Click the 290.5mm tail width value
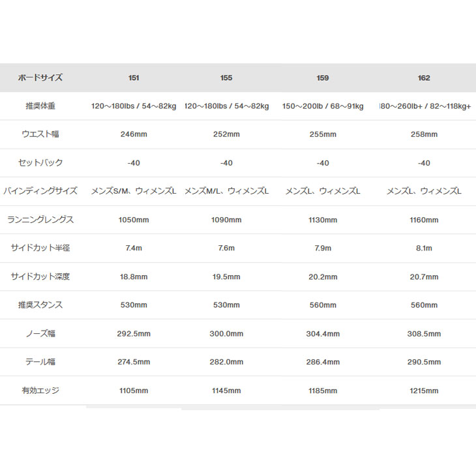Screen dimensions: 476x476 click(x=424, y=362)
